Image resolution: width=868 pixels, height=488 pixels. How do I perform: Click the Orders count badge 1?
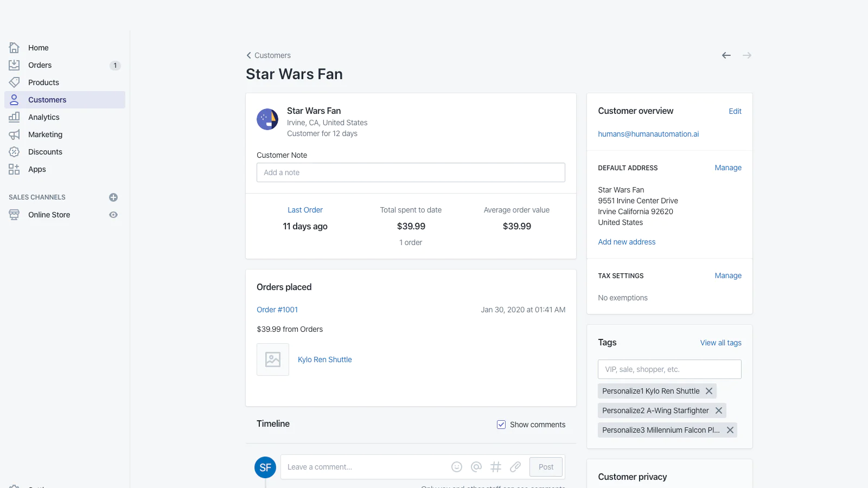pyautogui.click(x=115, y=66)
